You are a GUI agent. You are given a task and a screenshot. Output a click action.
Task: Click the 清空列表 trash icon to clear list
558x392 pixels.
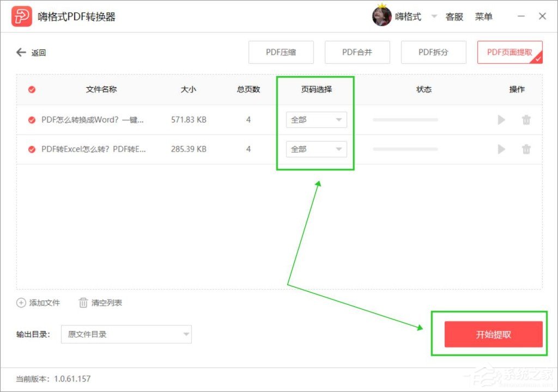pos(83,303)
